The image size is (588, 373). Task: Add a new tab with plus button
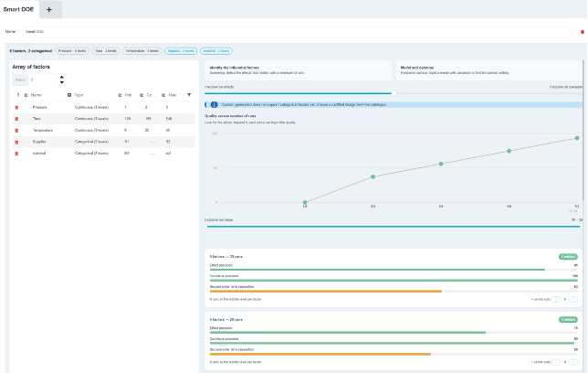click(49, 10)
